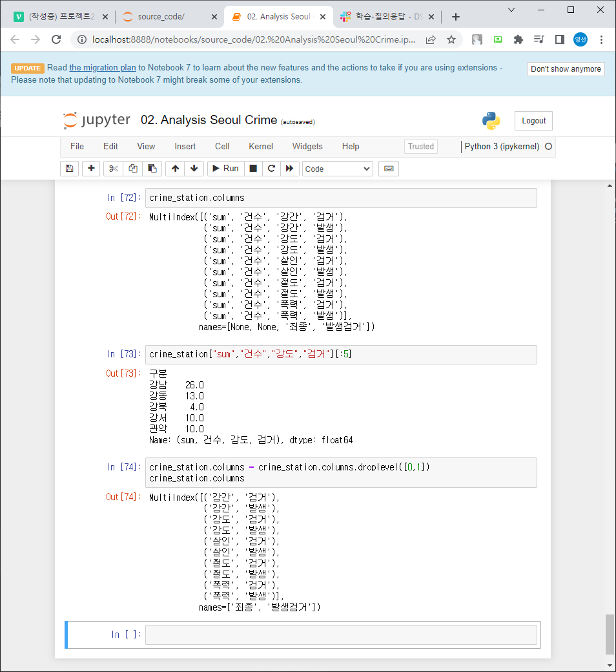
Task: Rename notebook title 02. Analysis Seoul Crime
Action: click(x=209, y=120)
